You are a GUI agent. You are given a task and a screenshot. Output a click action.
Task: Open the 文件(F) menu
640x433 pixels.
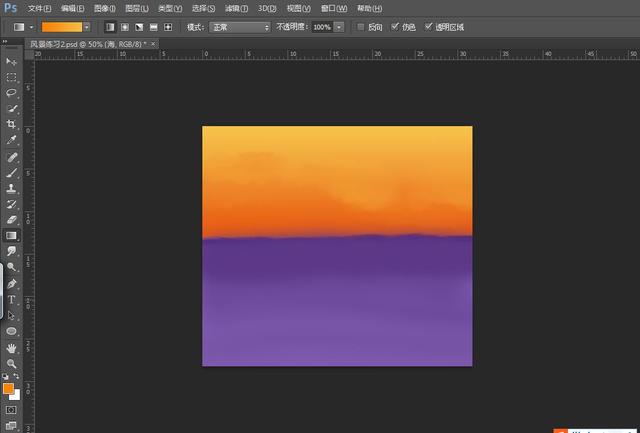[x=39, y=8]
